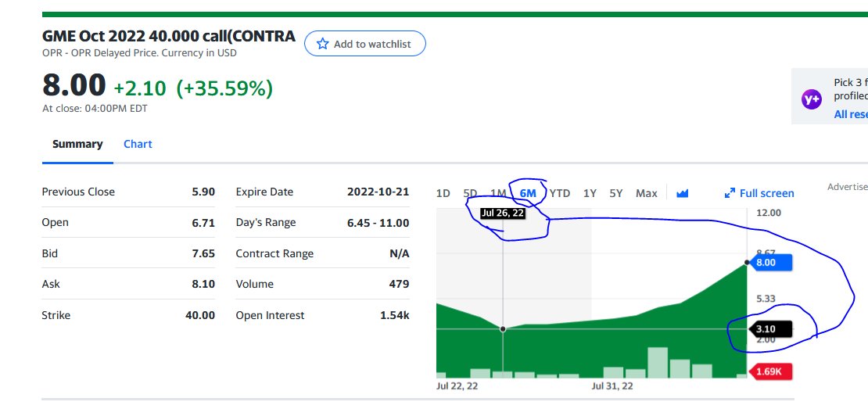Viewport: 868px width, 416px height.
Task: Click the Jul 22, 22 axis label
Action: pyautogui.click(x=457, y=386)
